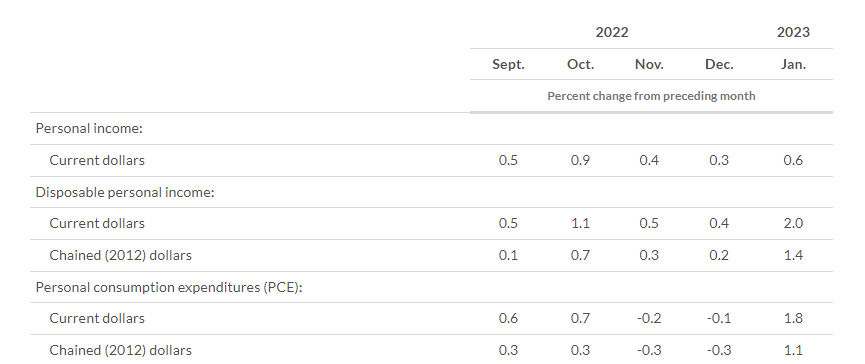Viewport: 865px width, 364px height.
Task: Click the 'Personal income:' row label
Action: pyautogui.click(x=89, y=129)
